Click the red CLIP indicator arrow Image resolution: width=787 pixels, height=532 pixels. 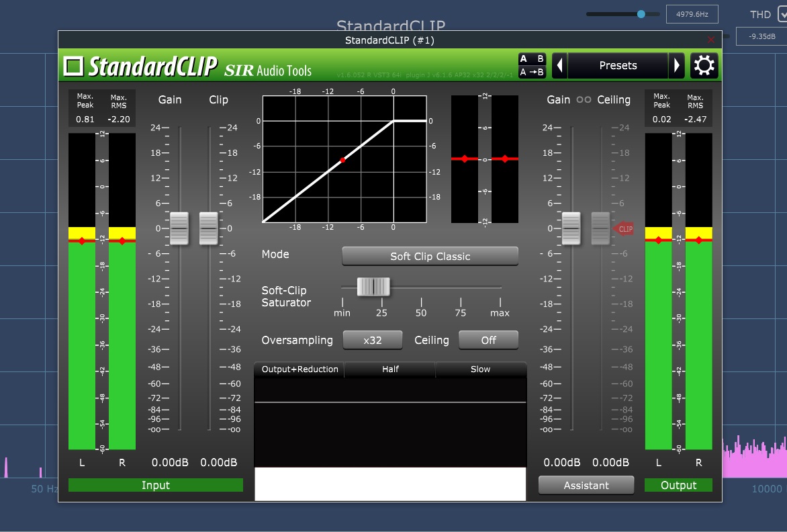tap(623, 229)
